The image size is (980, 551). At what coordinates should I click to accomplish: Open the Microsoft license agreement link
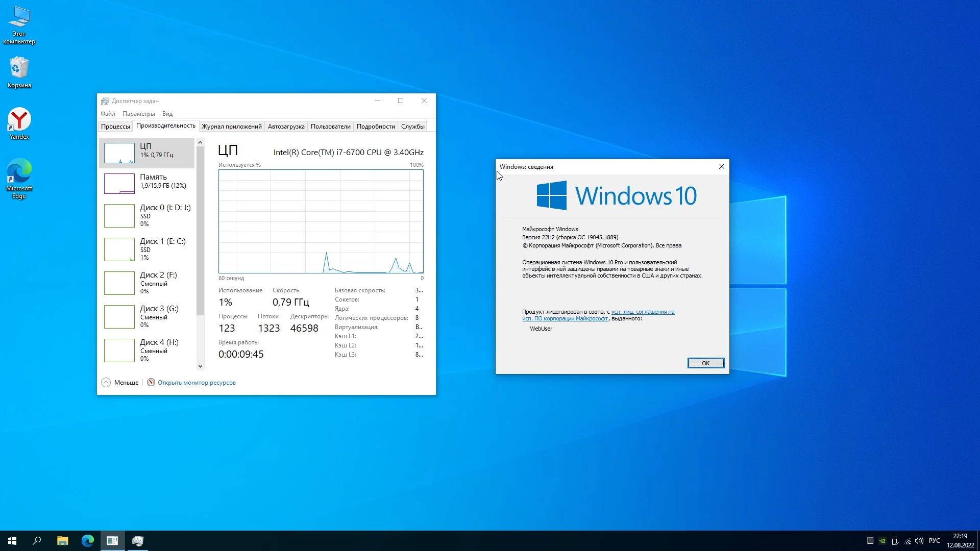pyautogui.click(x=642, y=312)
